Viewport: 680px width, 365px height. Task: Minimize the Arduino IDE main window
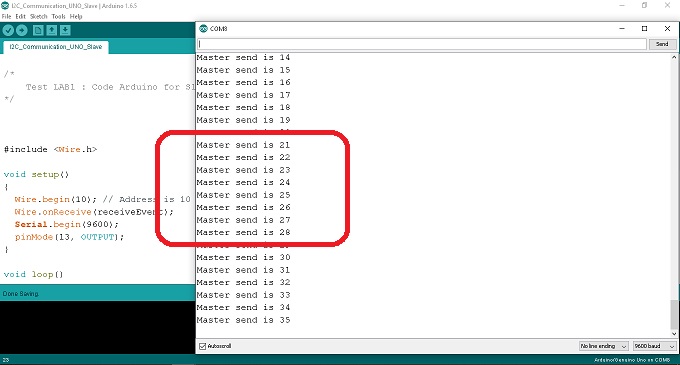tap(622, 6)
